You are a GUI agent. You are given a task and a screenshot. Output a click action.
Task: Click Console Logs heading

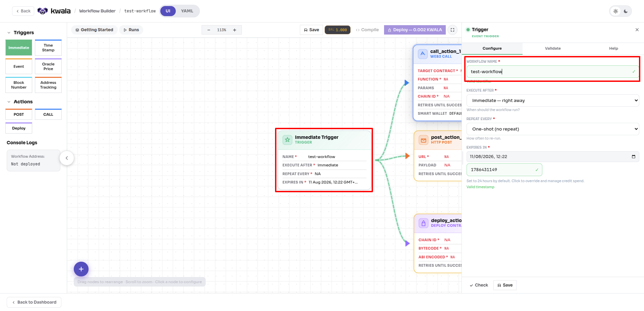(x=22, y=143)
